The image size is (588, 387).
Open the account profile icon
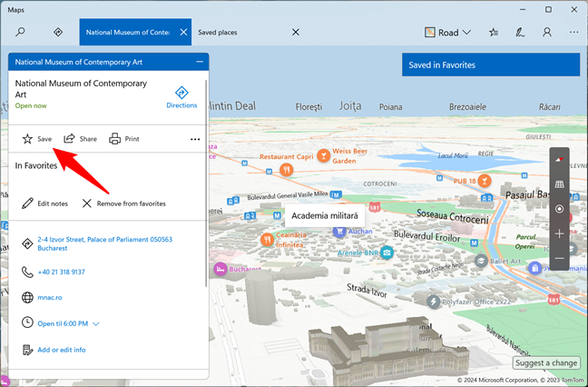(547, 33)
